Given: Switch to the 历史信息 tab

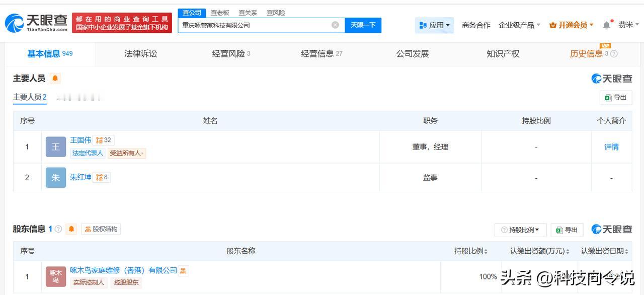Looking at the screenshot, I should [x=586, y=54].
